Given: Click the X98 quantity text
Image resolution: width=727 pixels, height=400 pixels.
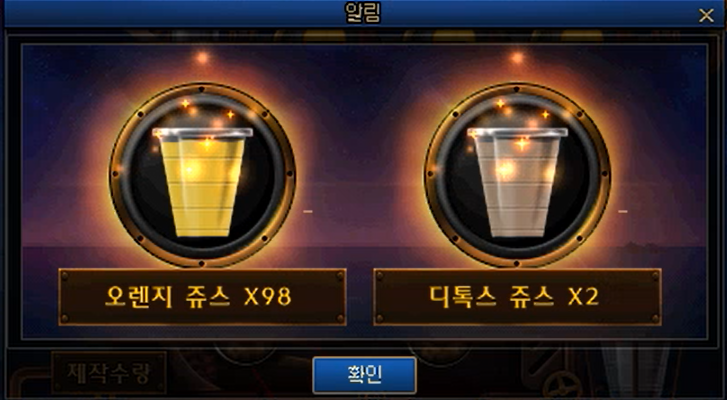Looking at the screenshot, I should (x=268, y=297).
